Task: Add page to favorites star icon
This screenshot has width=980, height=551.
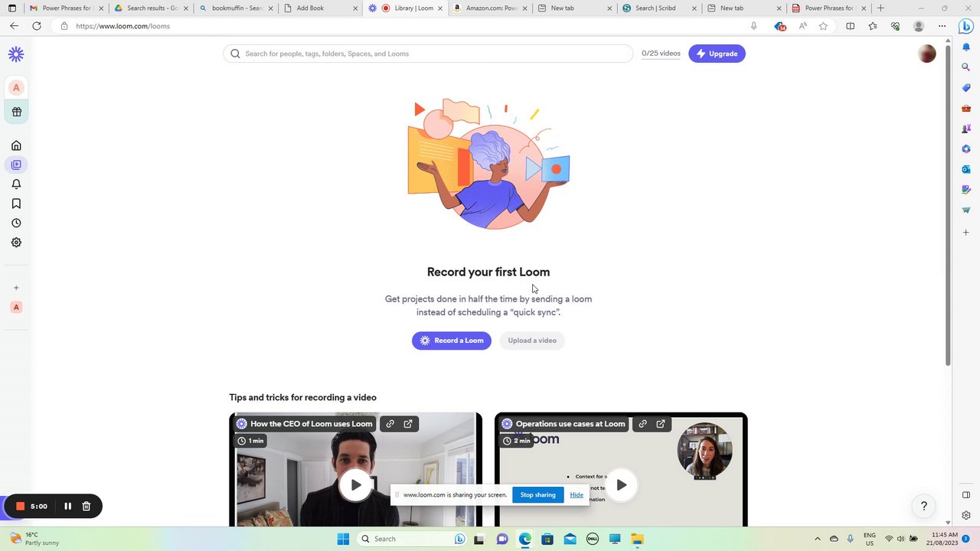Action: tap(823, 26)
